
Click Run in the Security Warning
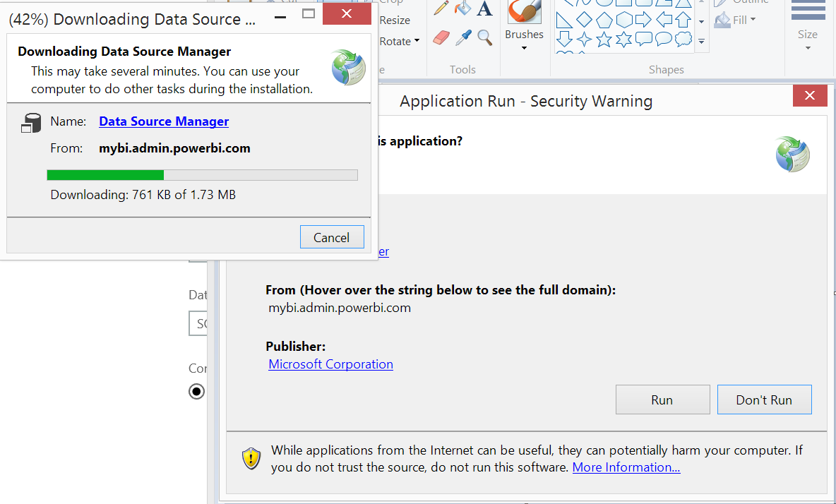click(x=663, y=400)
